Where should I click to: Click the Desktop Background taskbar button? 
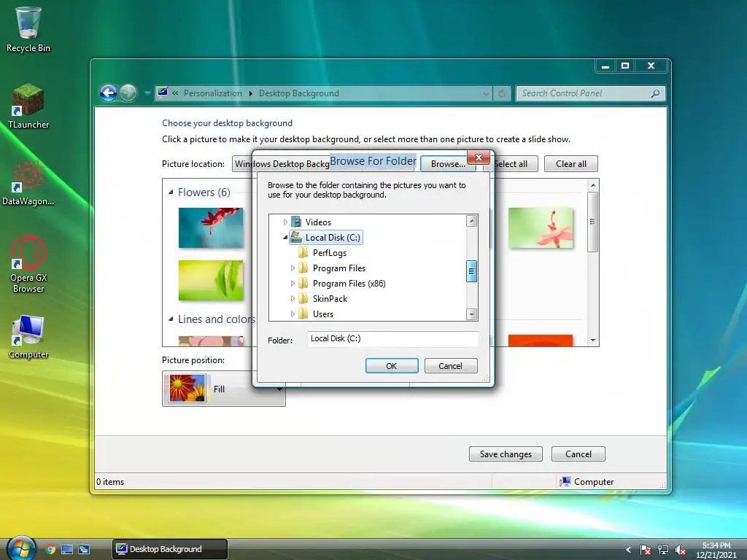[169, 549]
